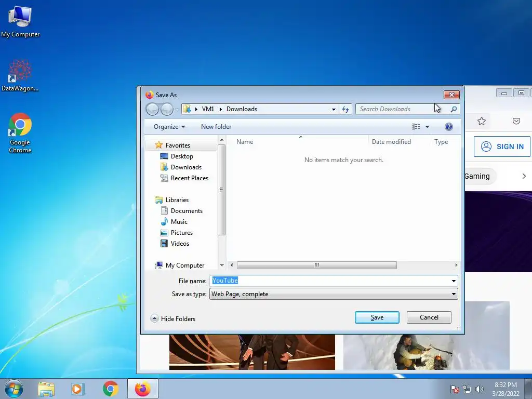Screen dimensions: 532x399
Task: Click navigation pane scroll up arrow
Action: click(221, 140)
